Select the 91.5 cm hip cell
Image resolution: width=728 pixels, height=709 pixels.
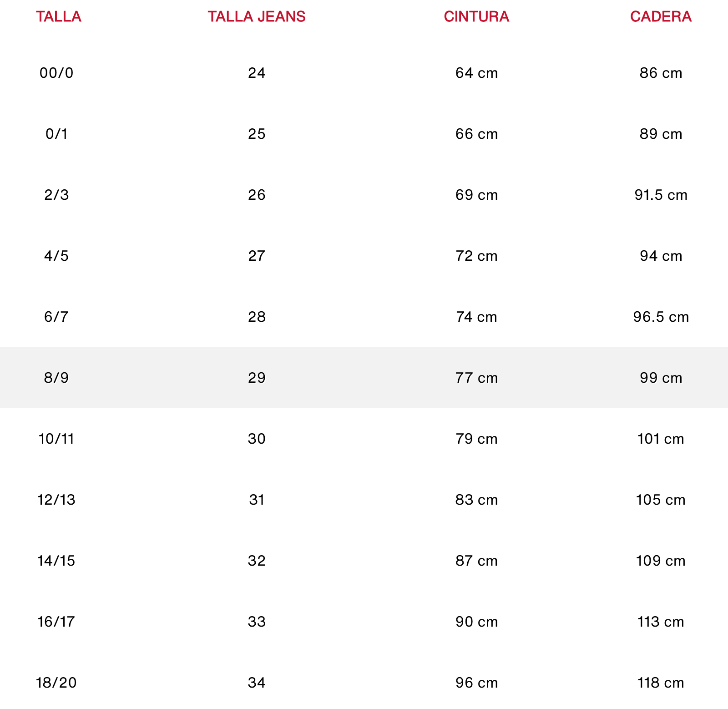(661, 195)
